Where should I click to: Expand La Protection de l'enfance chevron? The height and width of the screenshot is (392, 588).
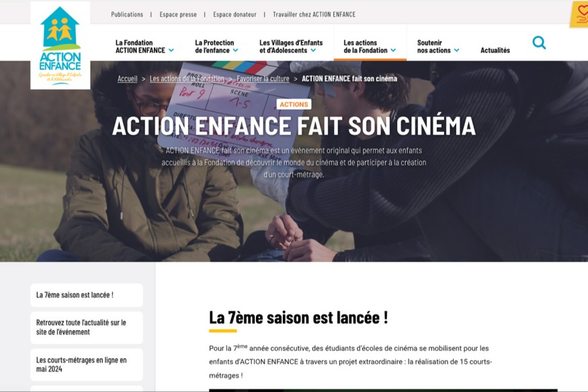coord(235,50)
